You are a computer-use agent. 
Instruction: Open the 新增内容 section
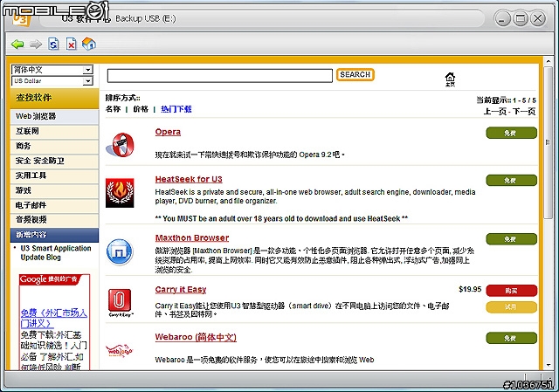[54, 235]
